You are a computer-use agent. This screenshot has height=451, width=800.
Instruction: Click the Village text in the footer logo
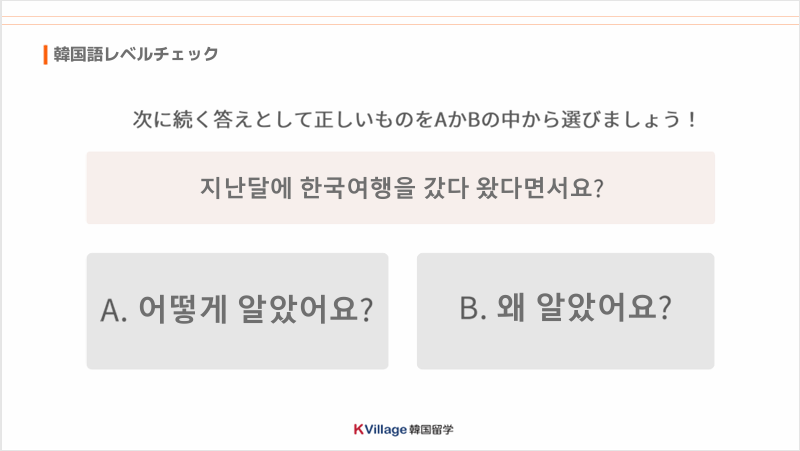click(386, 430)
